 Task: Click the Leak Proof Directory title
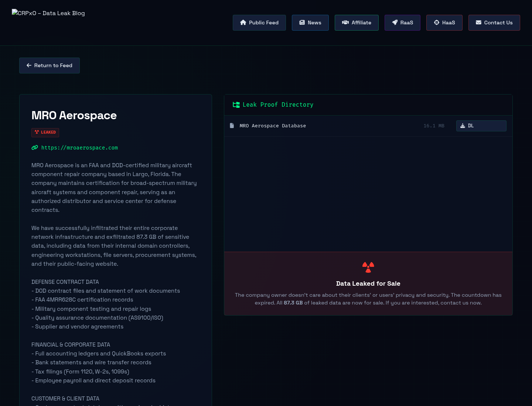point(278,105)
